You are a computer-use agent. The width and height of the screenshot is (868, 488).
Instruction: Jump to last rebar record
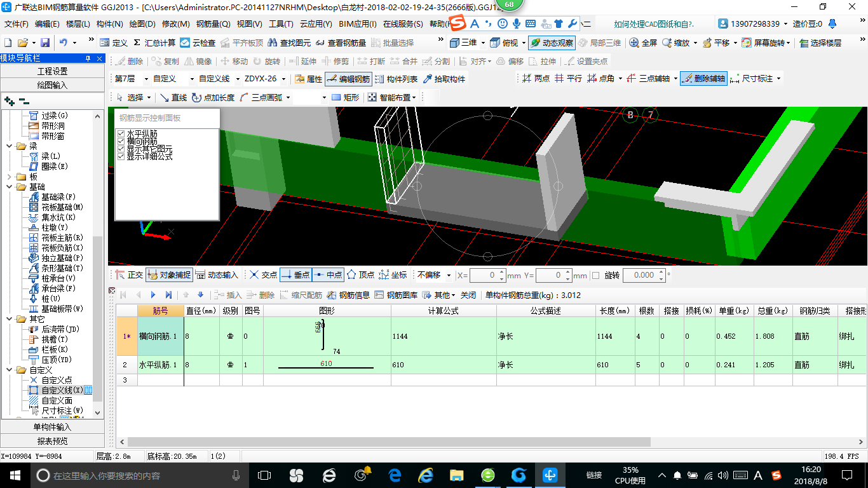click(x=168, y=295)
